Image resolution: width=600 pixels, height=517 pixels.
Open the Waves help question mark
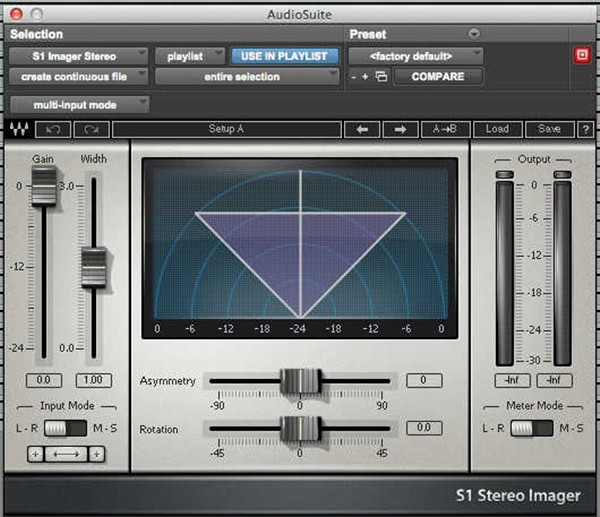click(585, 129)
